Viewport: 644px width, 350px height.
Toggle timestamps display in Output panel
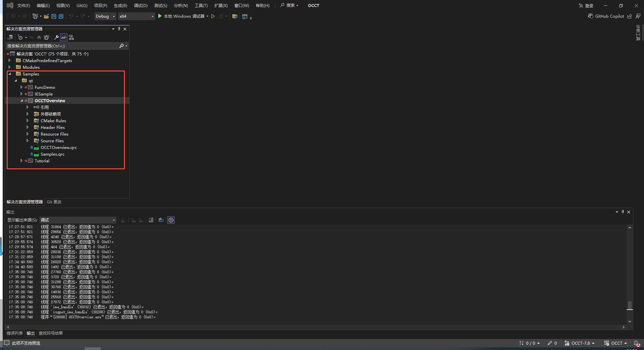171,220
